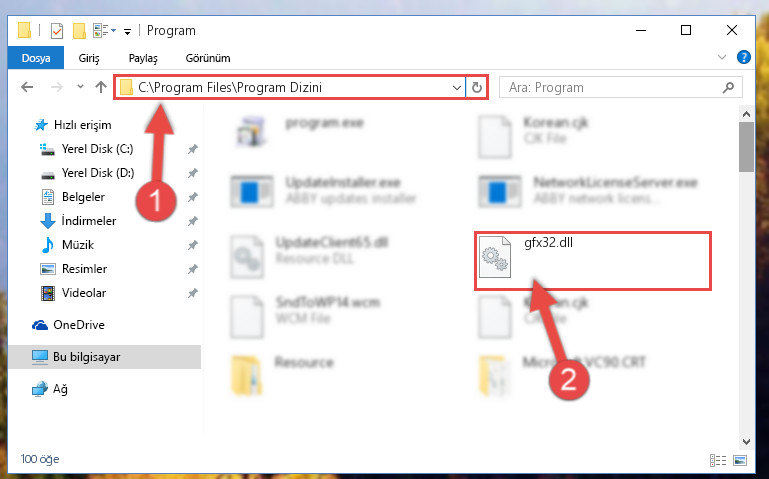
Task: Toggle the pin next to Müzik
Action: coord(192,245)
